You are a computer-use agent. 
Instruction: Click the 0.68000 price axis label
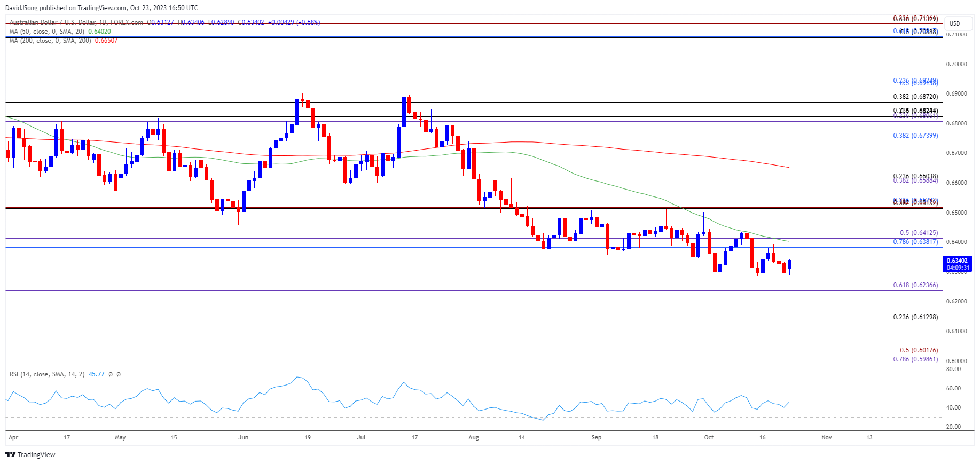tap(957, 123)
